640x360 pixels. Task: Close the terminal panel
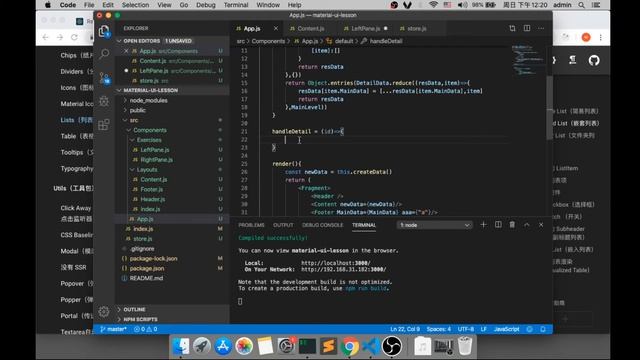pyautogui.click(x=541, y=224)
